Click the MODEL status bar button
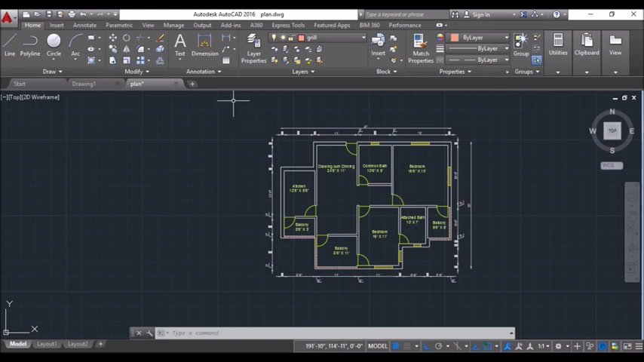644x362 pixels. click(x=378, y=346)
